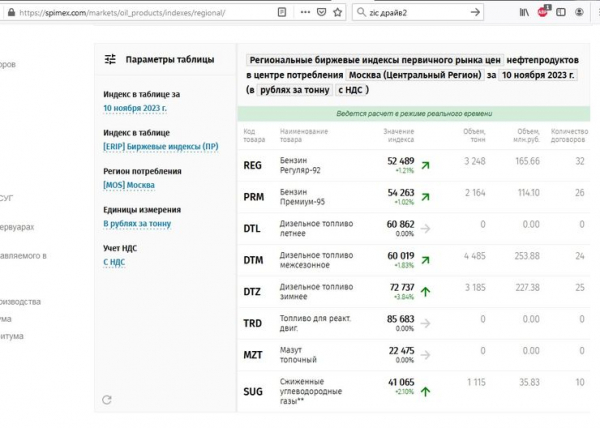600x428 pixels.
Task: Open the page actions three-dots menu
Action: [302, 12]
